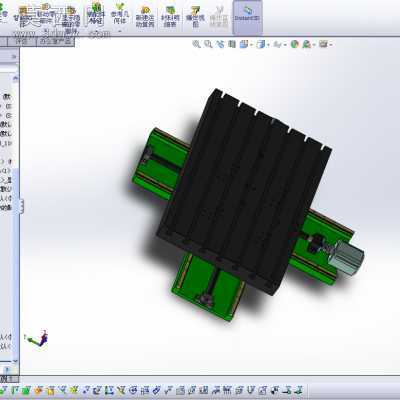Switch to the Office Products tab
This screenshot has width=400, height=400.
(55, 42)
